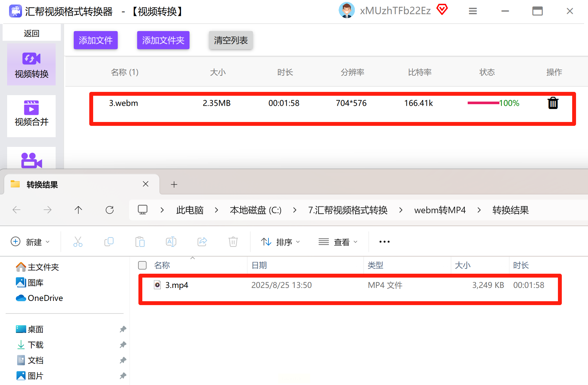Select 桌面 in the navigation pane
The height and width of the screenshot is (385, 588).
coord(36,329)
